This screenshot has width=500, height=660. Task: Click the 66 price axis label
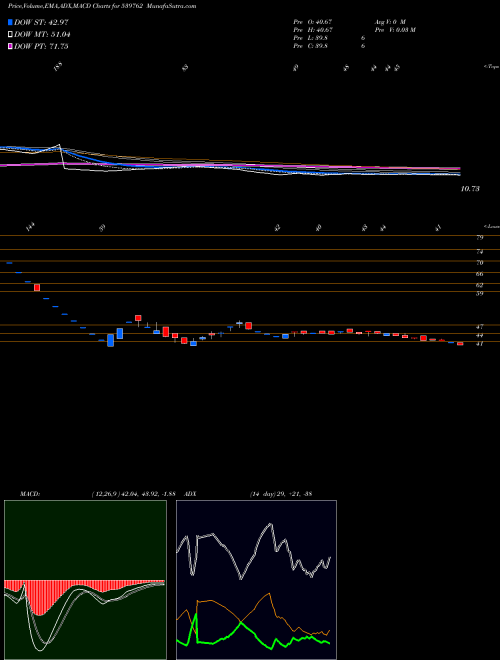tap(479, 274)
